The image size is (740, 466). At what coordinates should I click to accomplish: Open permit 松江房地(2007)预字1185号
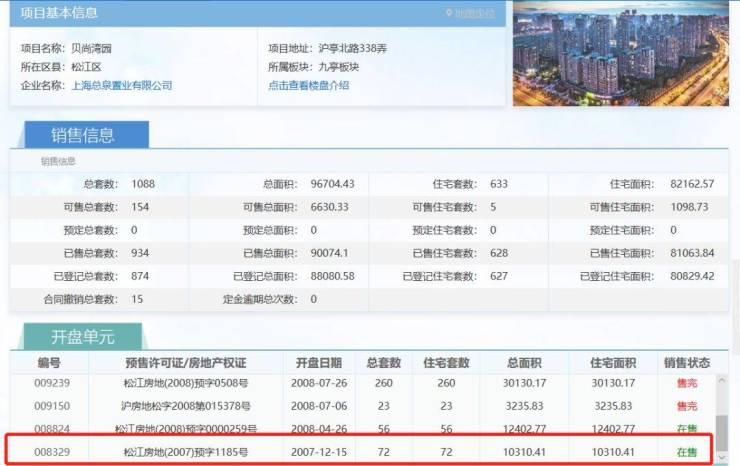(x=185, y=452)
